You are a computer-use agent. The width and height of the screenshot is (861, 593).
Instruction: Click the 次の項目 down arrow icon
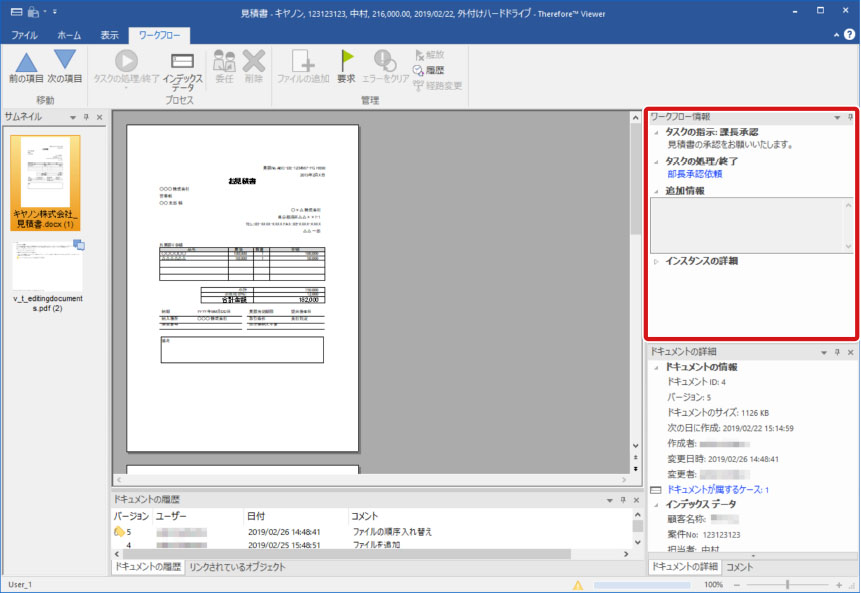click(x=65, y=62)
